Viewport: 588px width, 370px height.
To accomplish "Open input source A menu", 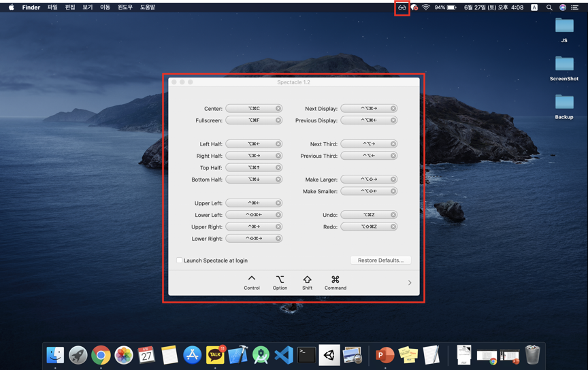I will (x=534, y=7).
